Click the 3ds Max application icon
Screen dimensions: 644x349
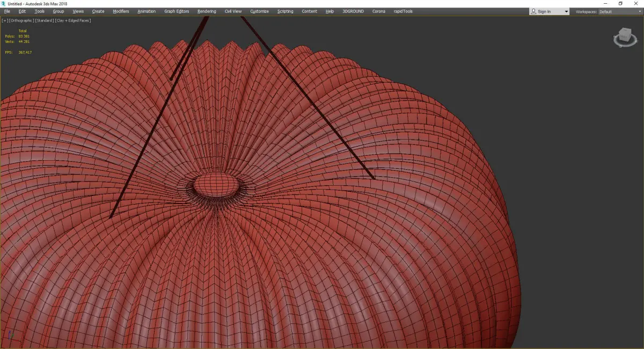point(3,3)
